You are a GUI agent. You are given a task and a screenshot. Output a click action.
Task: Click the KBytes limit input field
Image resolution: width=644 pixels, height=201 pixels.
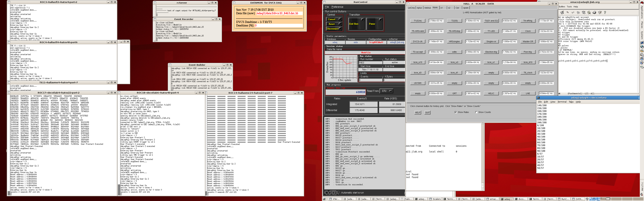pyautogui.click(x=394, y=80)
